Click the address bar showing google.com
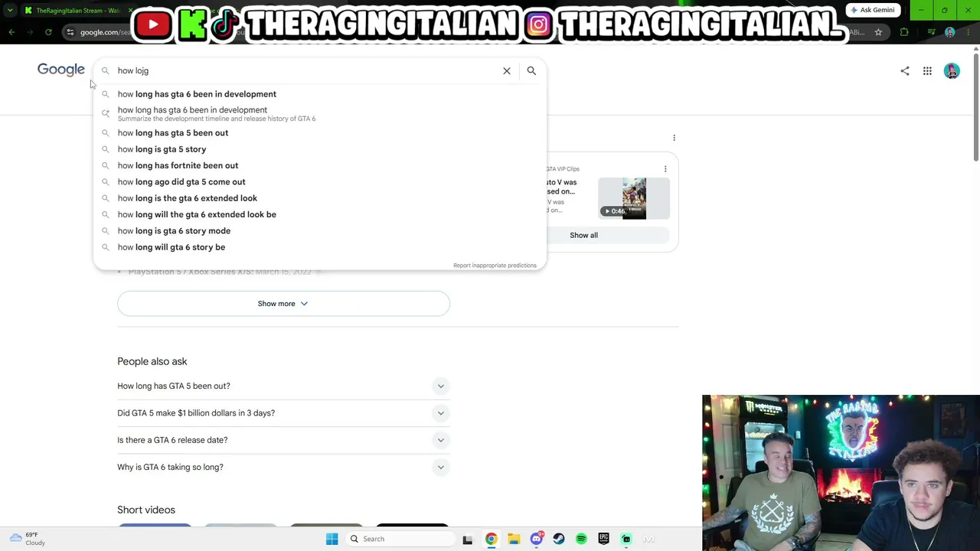 click(475, 32)
